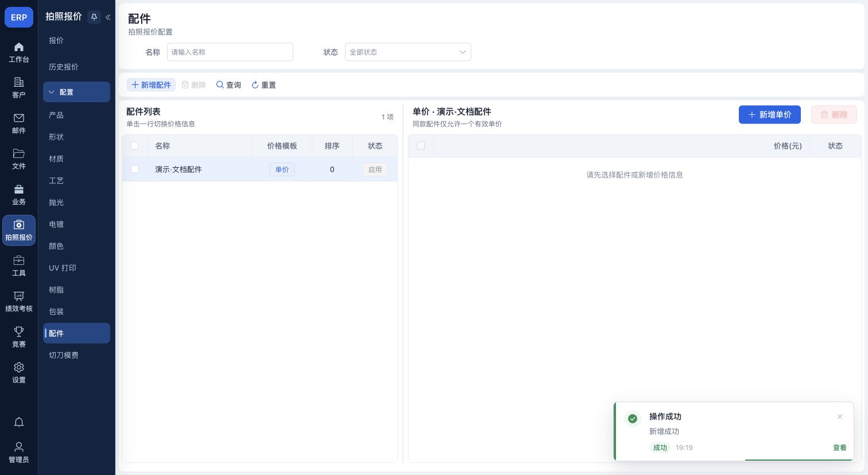Select the 演示·文档配件 name cell

click(200, 169)
